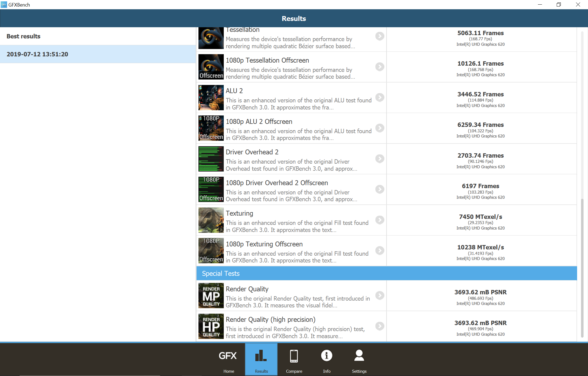Image resolution: width=588 pixels, height=376 pixels.
Task: Click the Render HP Quality icon
Action: pos(211,326)
